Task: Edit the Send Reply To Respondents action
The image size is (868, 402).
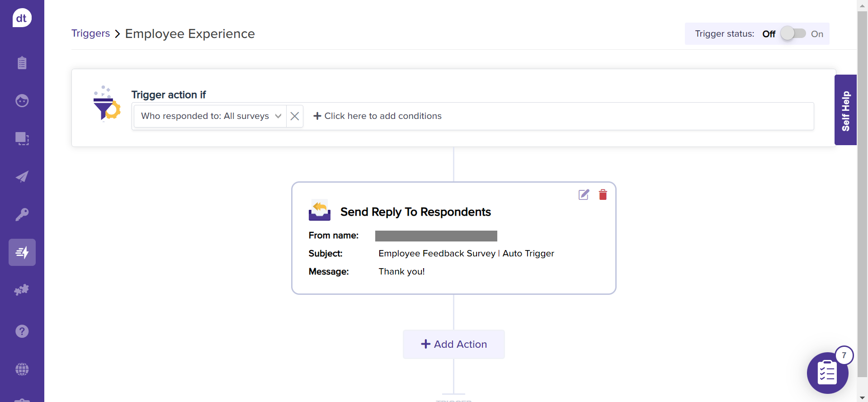Action: click(x=584, y=195)
